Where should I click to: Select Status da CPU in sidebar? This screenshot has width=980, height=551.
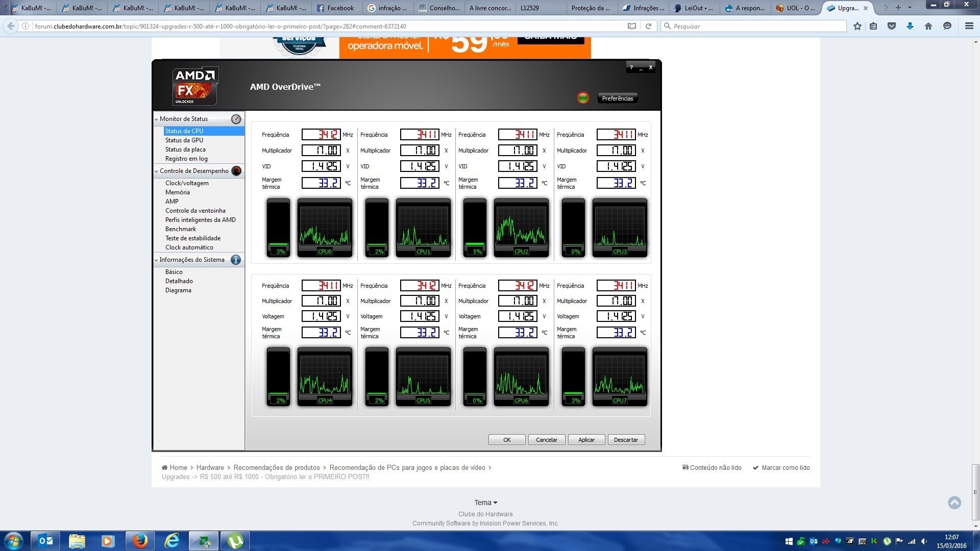click(204, 131)
